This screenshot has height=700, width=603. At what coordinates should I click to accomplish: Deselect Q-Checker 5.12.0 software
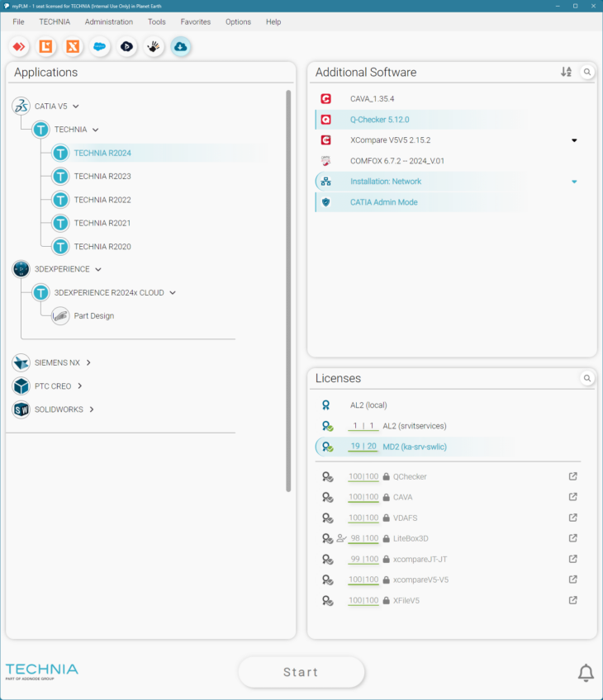448,120
